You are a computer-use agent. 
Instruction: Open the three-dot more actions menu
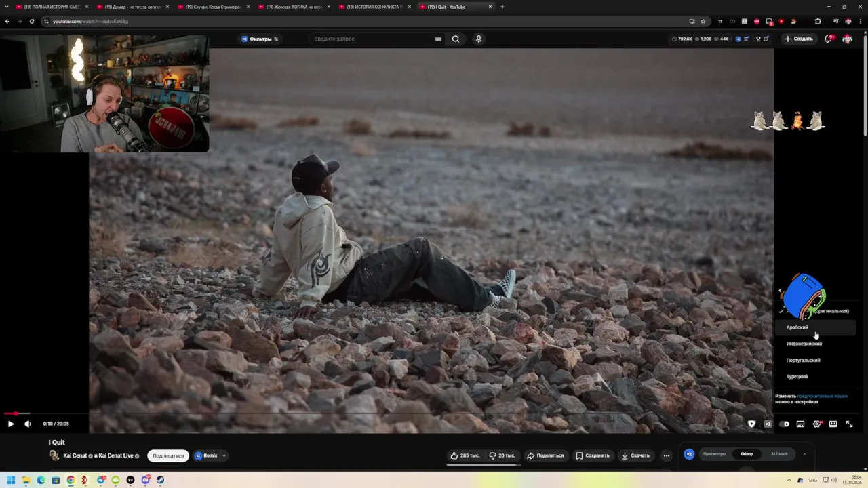pos(667,455)
